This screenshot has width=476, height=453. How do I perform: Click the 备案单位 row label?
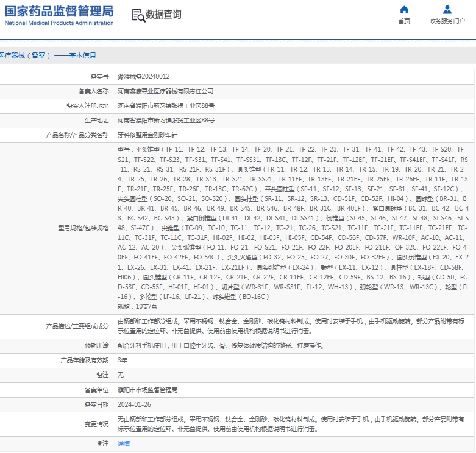[96, 390]
